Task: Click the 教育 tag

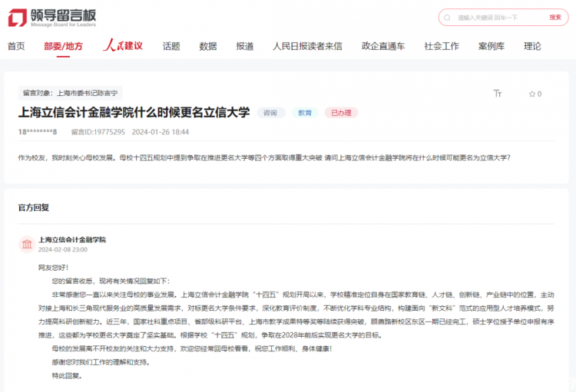Action: [x=305, y=113]
